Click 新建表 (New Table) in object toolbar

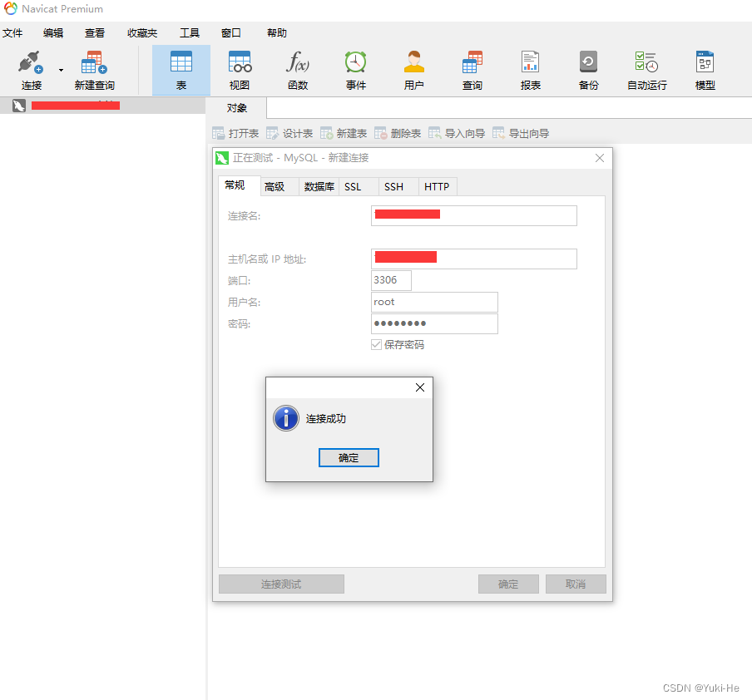pyautogui.click(x=344, y=133)
